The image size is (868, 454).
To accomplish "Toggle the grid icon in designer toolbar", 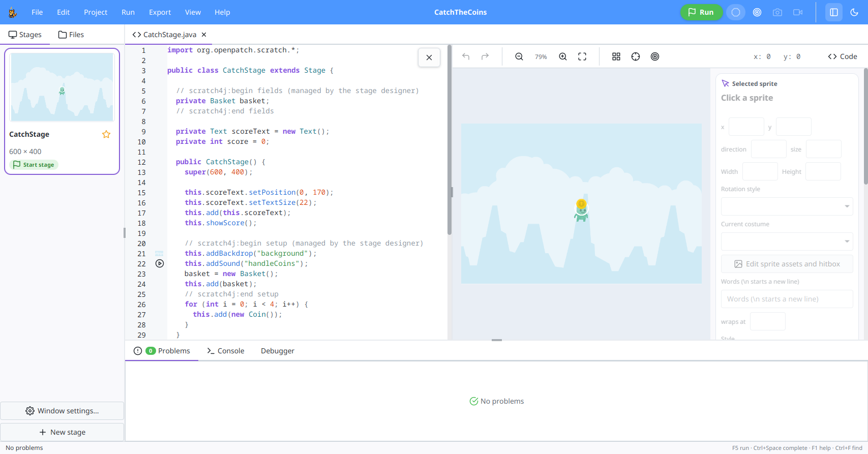I will pyautogui.click(x=616, y=56).
